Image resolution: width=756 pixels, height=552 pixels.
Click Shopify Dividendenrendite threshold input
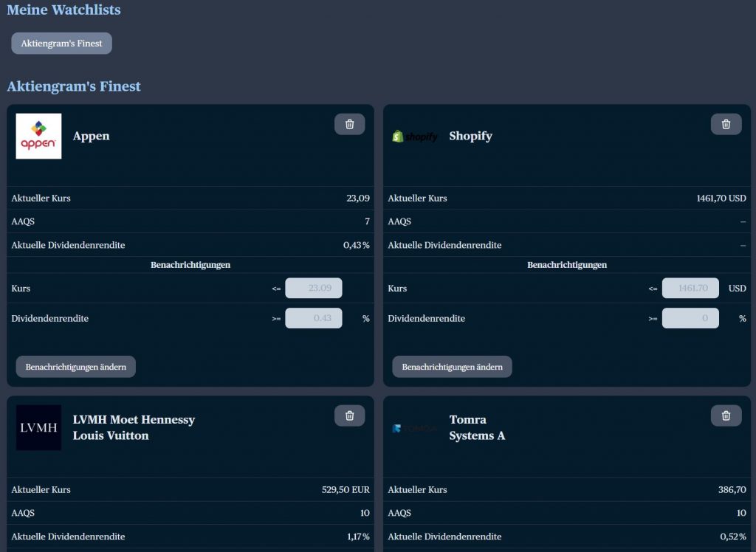pyautogui.click(x=690, y=318)
